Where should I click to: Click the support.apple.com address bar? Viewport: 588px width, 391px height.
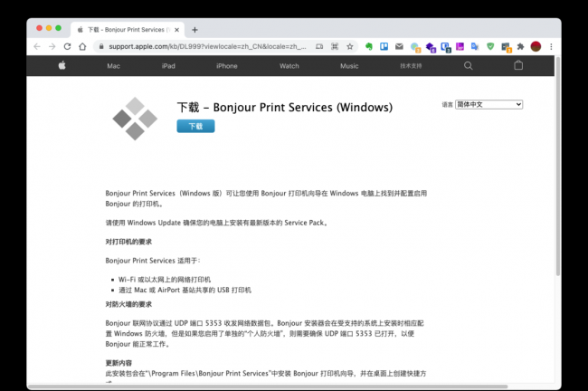(x=207, y=46)
